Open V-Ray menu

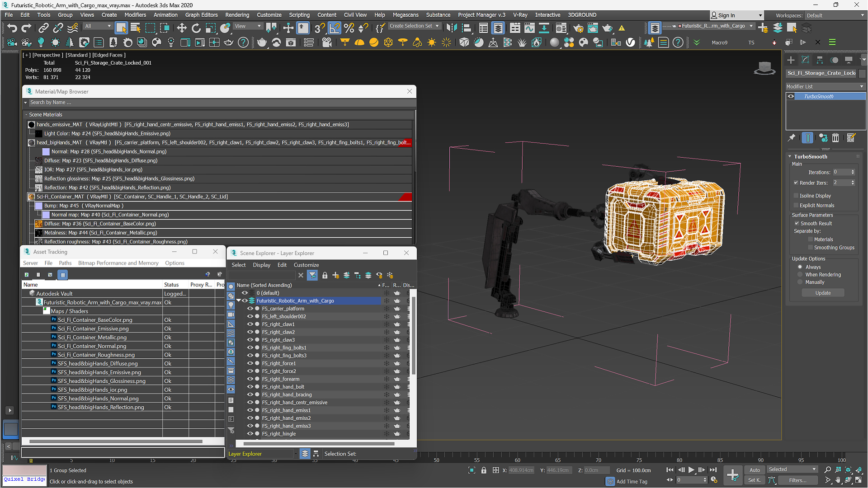point(520,15)
